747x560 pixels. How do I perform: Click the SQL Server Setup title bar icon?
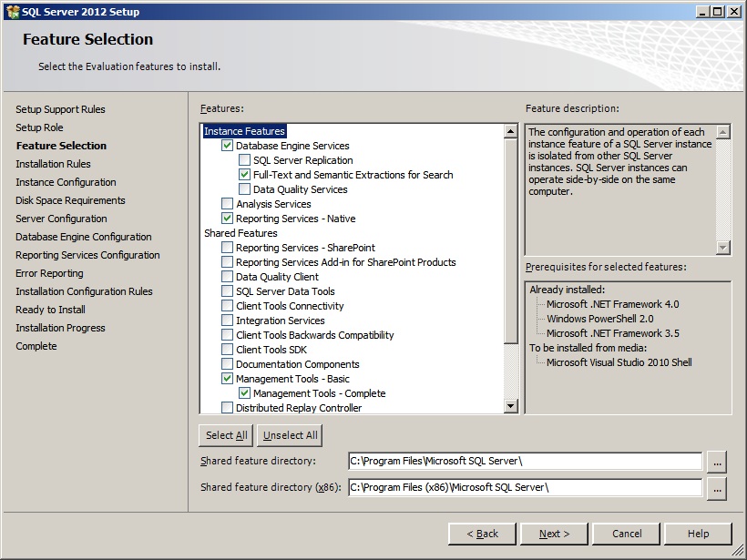12,11
